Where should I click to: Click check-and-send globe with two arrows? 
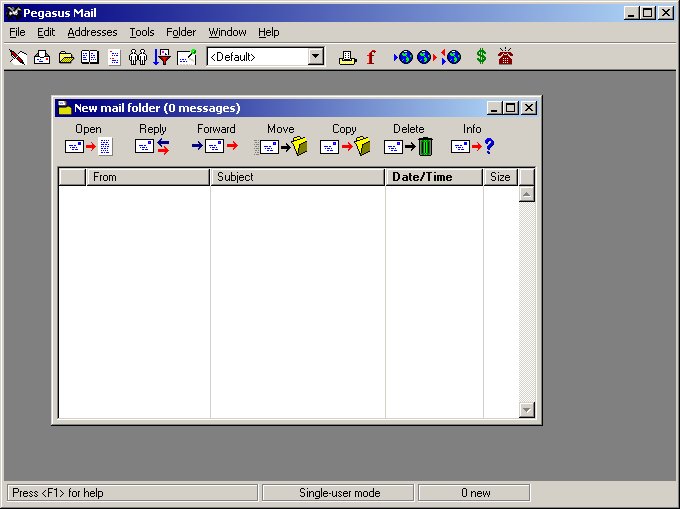coord(451,57)
